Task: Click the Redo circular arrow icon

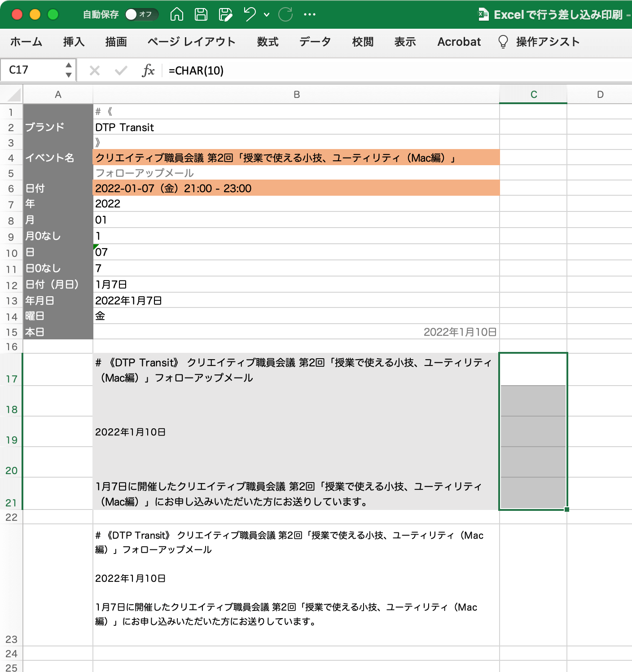Action: pos(285,14)
